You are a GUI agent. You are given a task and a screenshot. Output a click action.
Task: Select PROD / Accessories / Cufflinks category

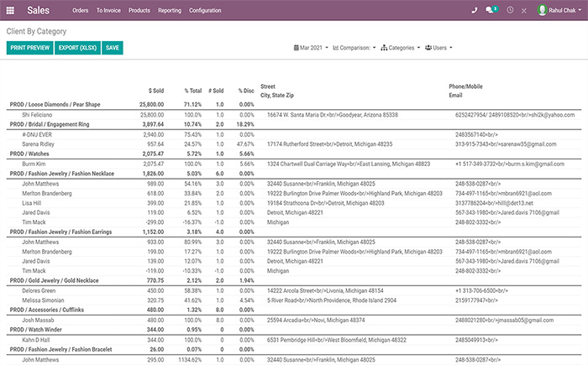(x=47, y=310)
